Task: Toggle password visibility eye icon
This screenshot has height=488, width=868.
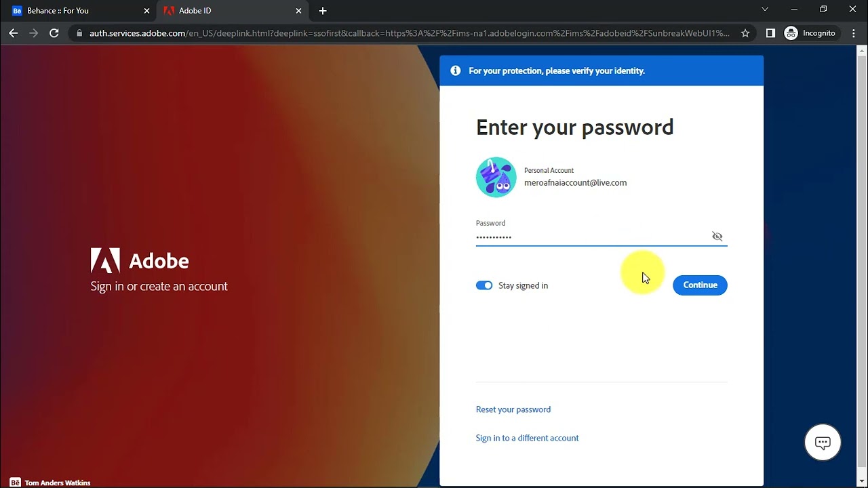Action: 717,237
